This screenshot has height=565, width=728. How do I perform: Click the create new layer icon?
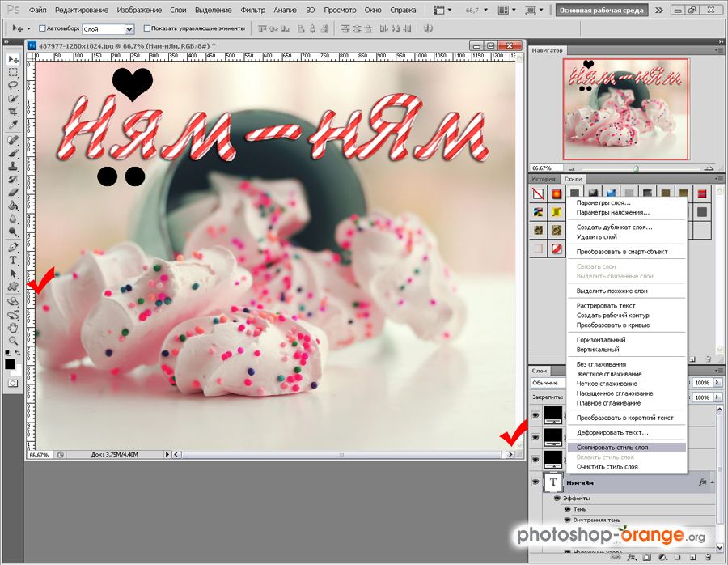tap(692, 557)
